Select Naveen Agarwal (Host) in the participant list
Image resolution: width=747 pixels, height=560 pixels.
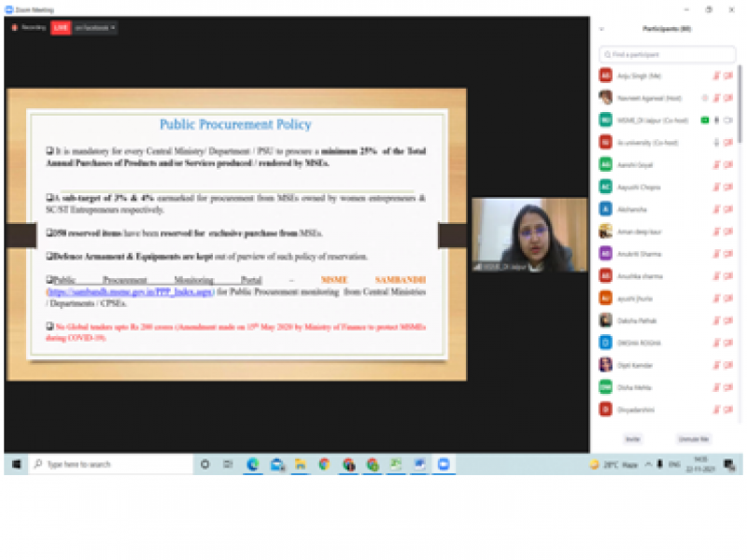pyautogui.click(x=654, y=98)
